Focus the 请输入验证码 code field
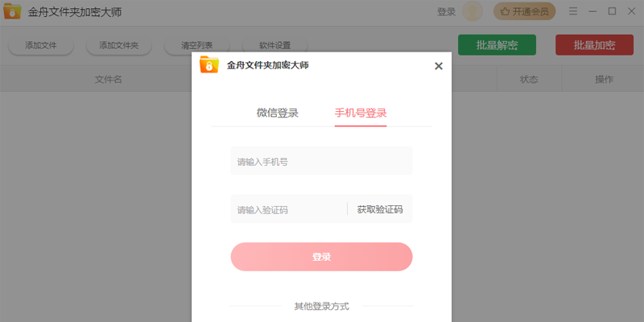The width and height of the screenshot is (644, 322). tap(289, 208)
